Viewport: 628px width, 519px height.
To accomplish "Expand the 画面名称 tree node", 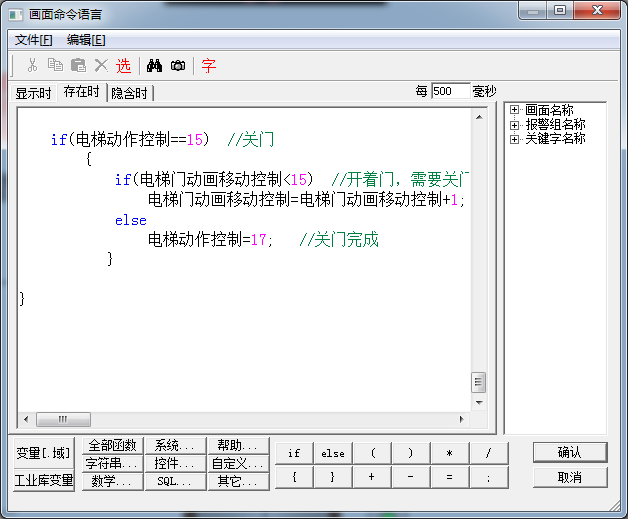I will point(514,110).
